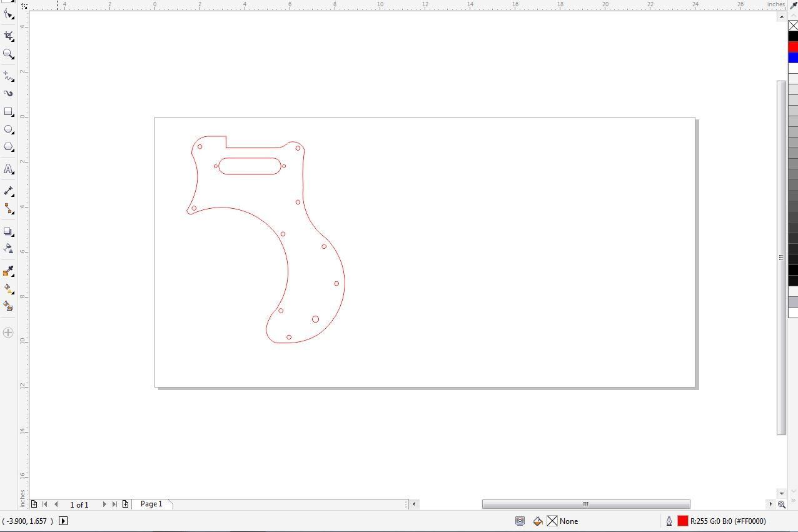The image size is (798, 532).
Task: Click the cursor coordinates readout
Action: pos(27,521)
